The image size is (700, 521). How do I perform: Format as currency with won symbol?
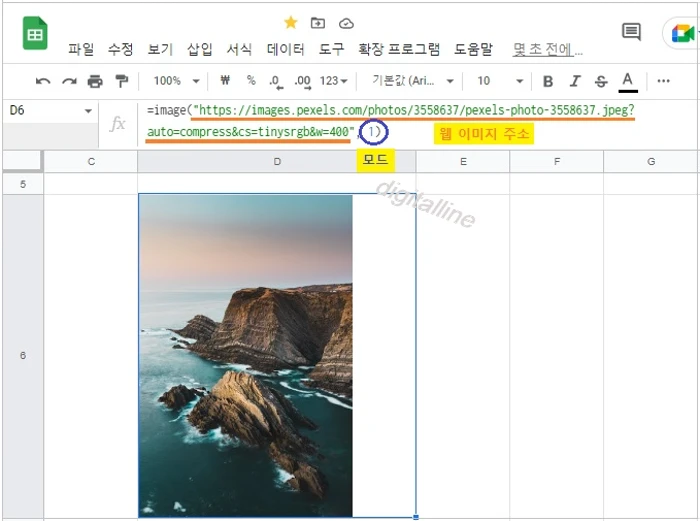pos(225,80)
